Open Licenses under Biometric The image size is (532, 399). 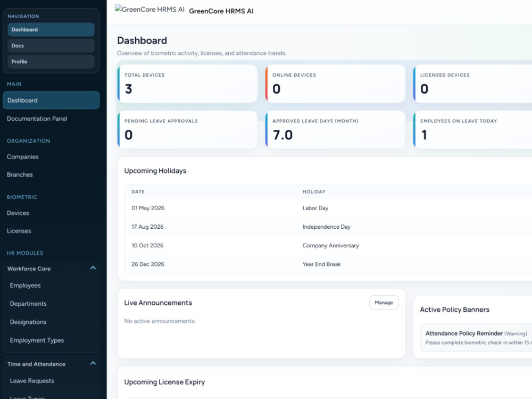[x=19, y=231]
